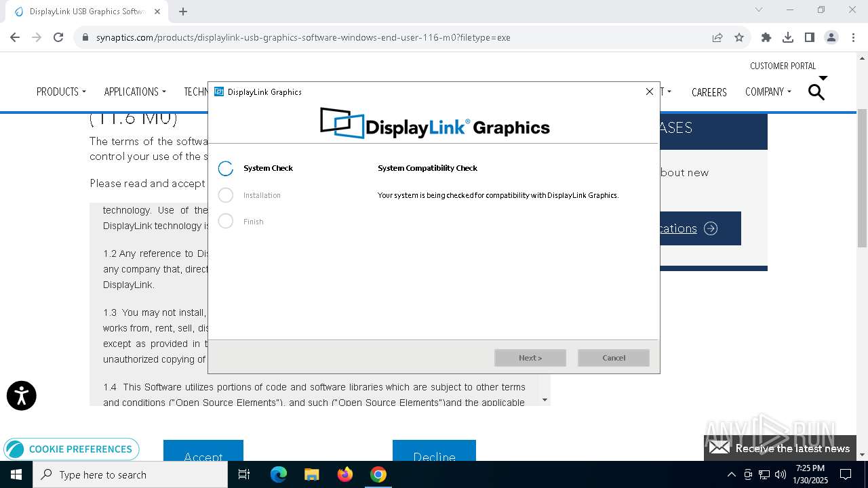This screenshot has width=868, height=488.
Task: Click the website search magnifier icon
Action: 816,91
